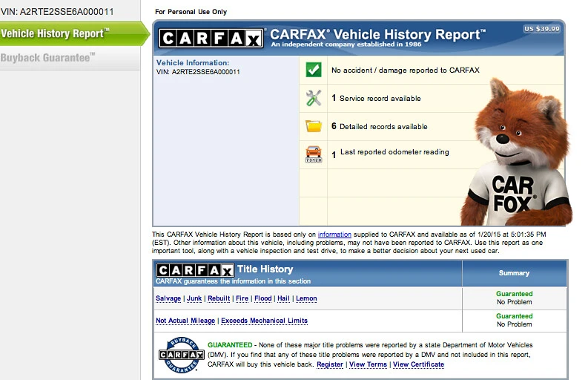Open the 'information' hyperlink in disclaimer
Image resolution: width=588 pixels, height=380 pixels.
click(x=334, y=235)
